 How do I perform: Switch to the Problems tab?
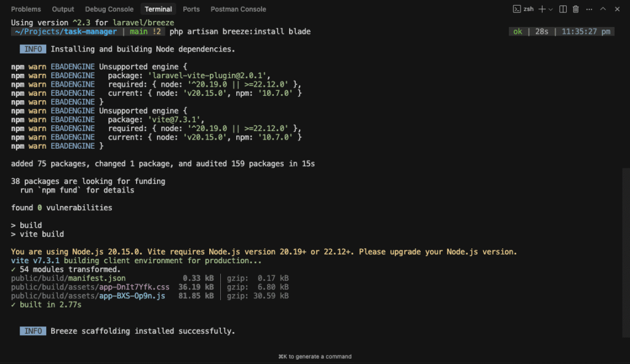tap(26, 9)
